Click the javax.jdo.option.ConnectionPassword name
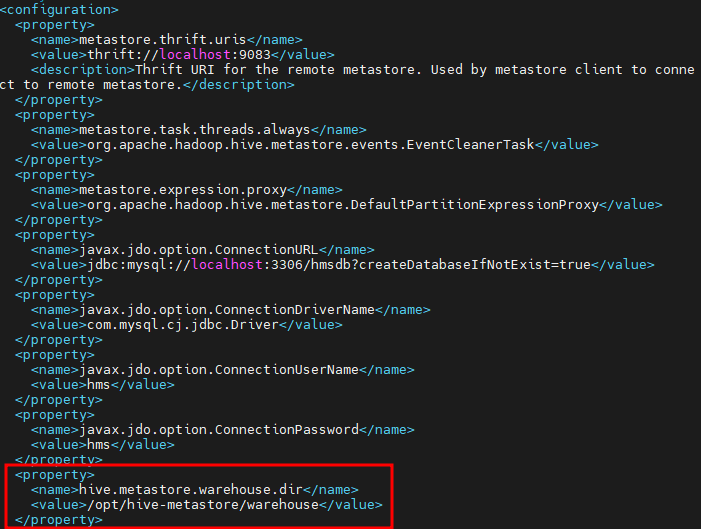 tap(219, 429)
